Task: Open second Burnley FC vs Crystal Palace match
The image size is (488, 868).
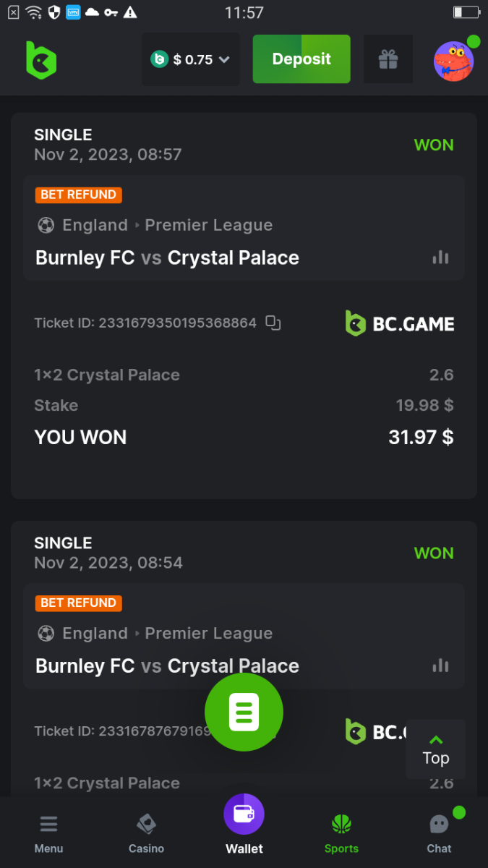Action: point(167,666)
